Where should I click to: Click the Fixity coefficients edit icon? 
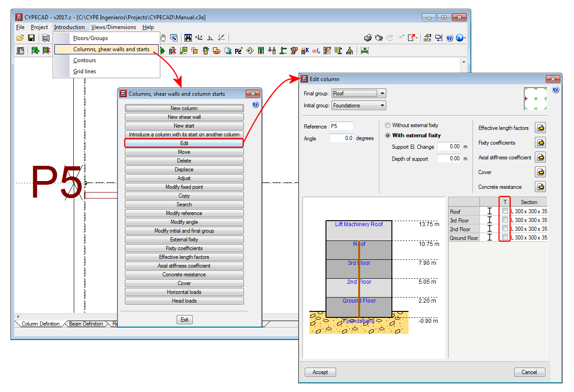(540, 143)
